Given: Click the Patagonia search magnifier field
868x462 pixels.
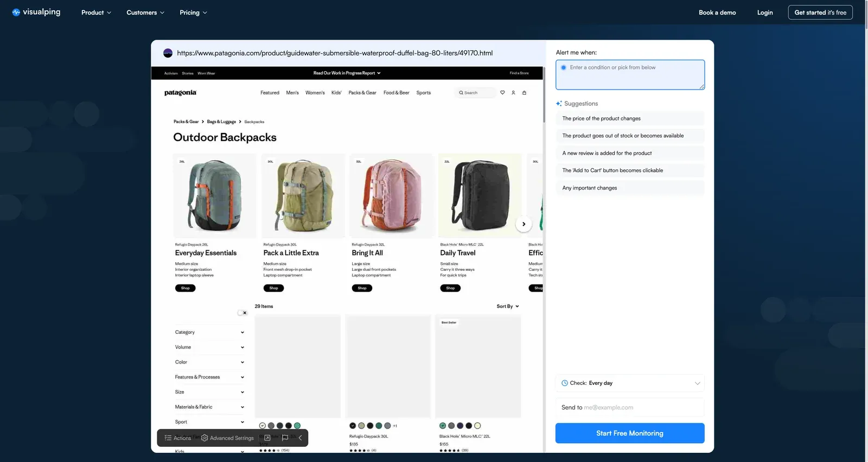Looking at the screenshot, I should coord(475,93).
